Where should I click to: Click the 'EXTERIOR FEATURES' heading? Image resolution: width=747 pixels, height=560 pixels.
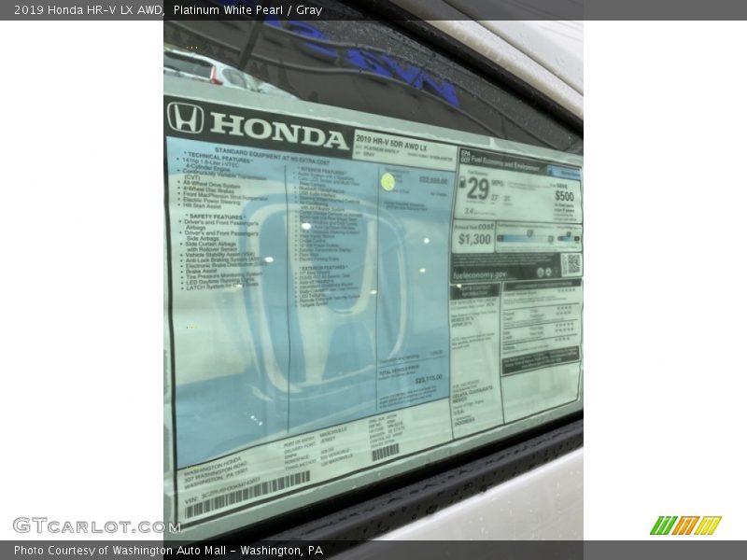pos(323,268)
